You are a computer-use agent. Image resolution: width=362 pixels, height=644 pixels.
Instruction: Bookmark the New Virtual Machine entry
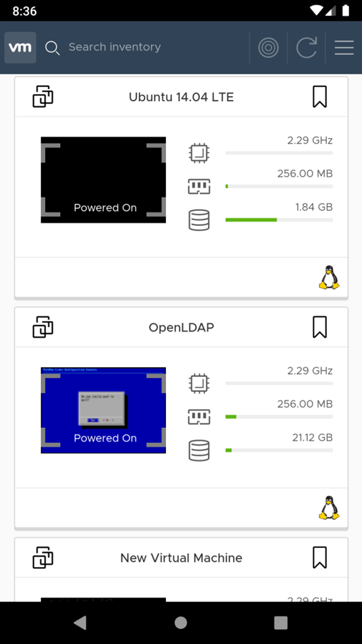tap(320, 557)
